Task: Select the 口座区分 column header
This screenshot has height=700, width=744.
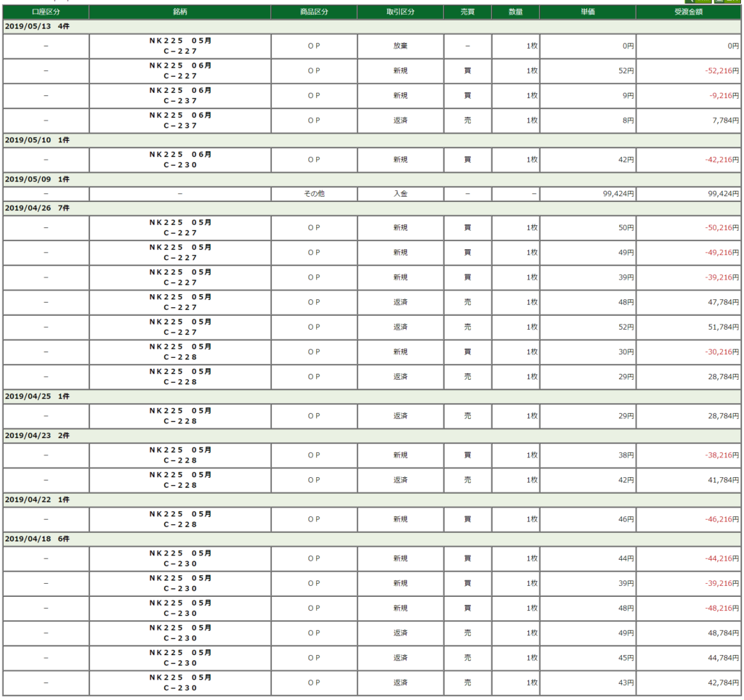Action: tap(45, 12)
